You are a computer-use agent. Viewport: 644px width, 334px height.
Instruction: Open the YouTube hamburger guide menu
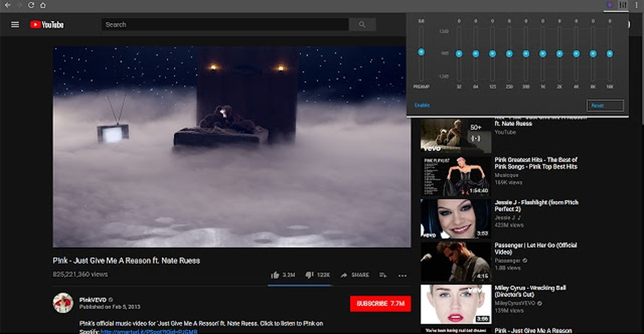[x=15, y=25]
